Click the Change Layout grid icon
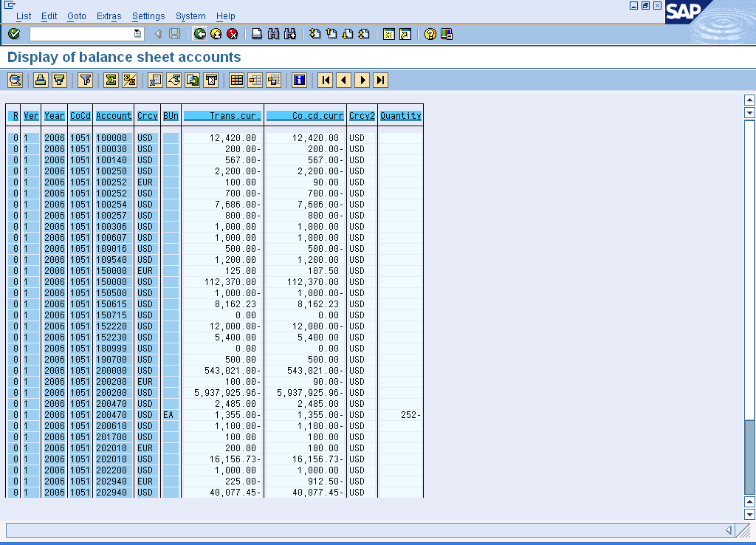Viewport: 756px width, 545px height. (x=237, y=80)
